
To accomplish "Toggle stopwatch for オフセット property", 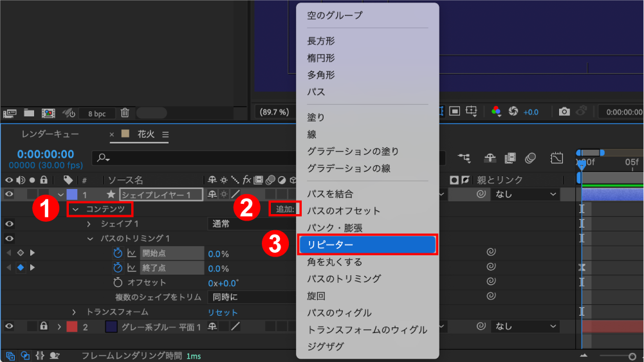I will [118, 282].
